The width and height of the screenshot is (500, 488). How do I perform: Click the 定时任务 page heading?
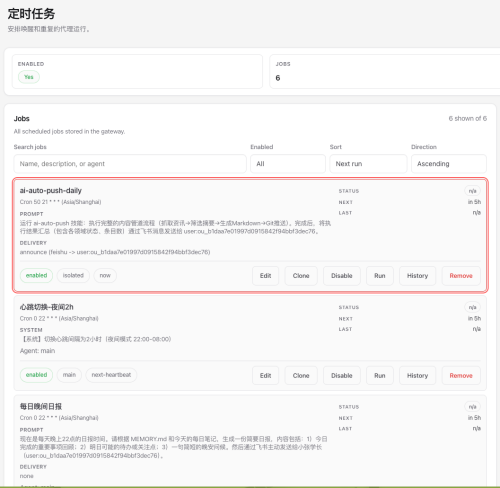tap(31, 14)
